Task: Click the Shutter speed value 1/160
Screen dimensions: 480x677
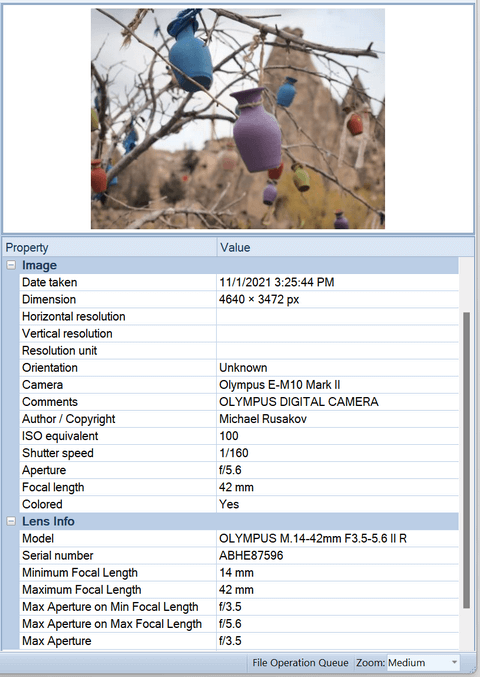Action: point(234,453)
